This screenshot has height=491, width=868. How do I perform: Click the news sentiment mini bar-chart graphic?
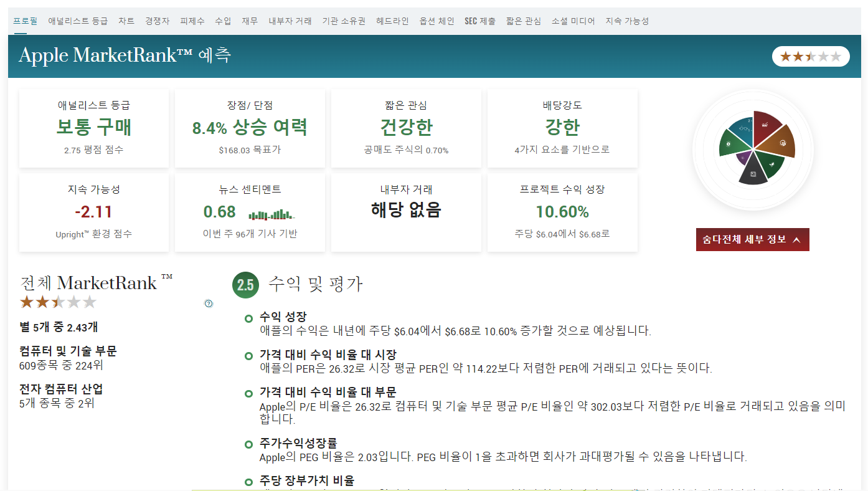click(273, 215)
